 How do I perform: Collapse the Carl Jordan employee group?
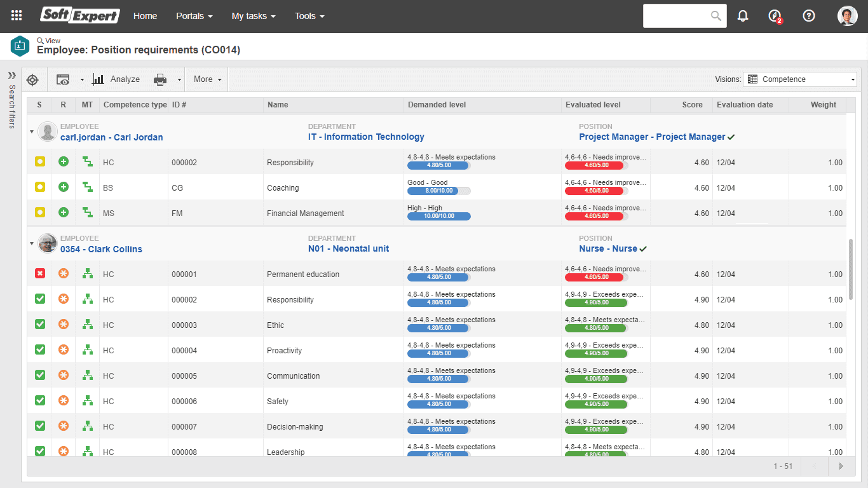point(32,132)
